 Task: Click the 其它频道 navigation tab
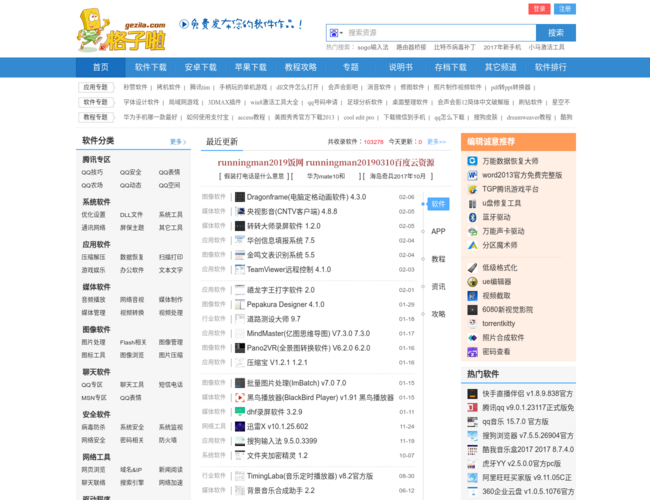pos(500,68)
